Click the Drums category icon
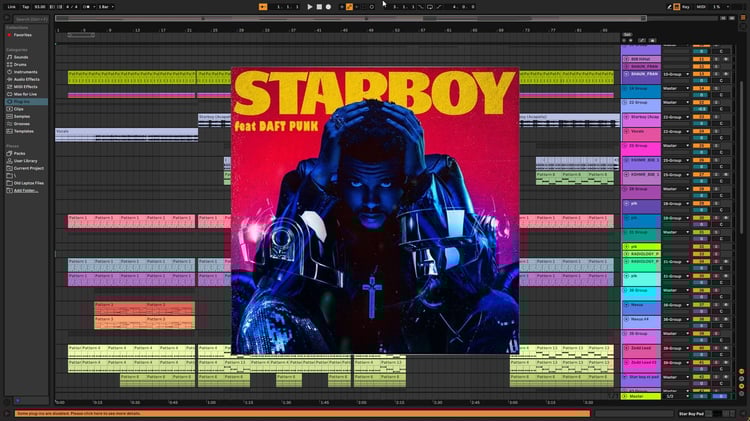The height and width of the screenshot is (421, 750). click(9, 64)
